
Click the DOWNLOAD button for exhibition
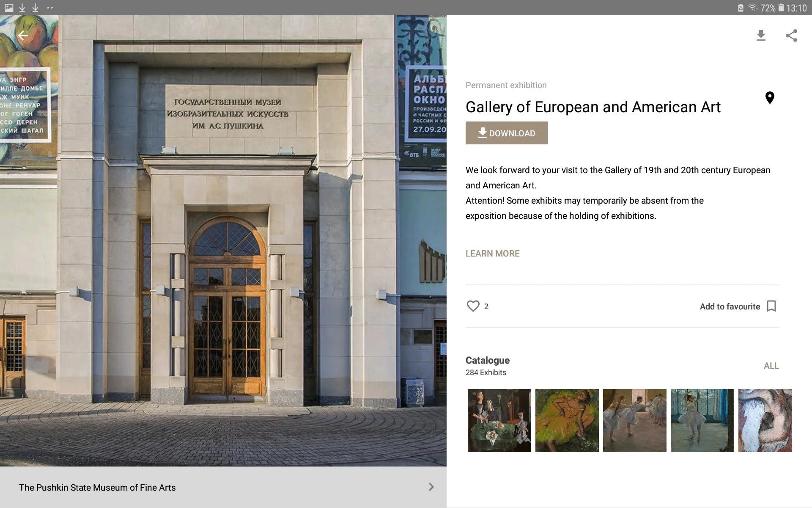pos(506,133)
